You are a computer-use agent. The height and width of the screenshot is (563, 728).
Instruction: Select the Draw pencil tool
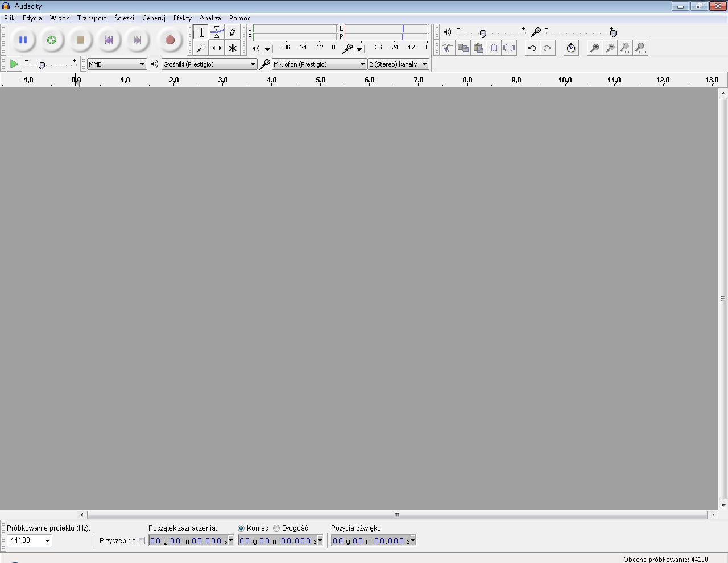coord(232,32)
